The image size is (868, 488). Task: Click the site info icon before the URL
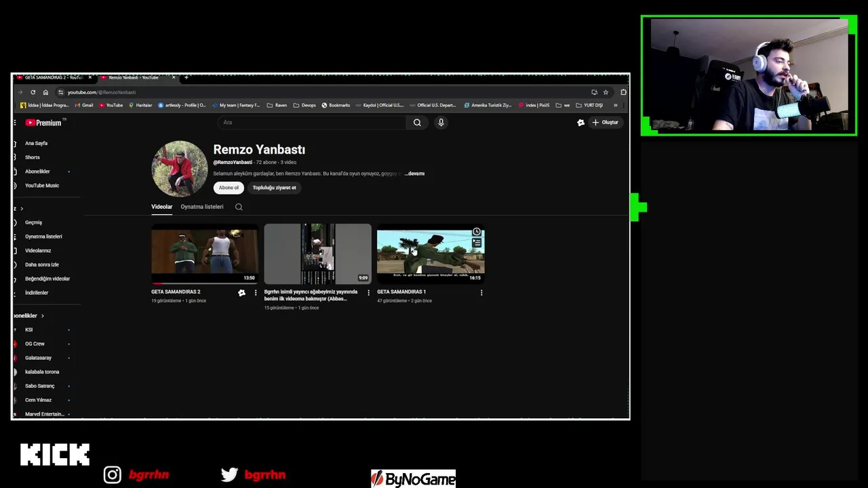click(x=60, y=92)
